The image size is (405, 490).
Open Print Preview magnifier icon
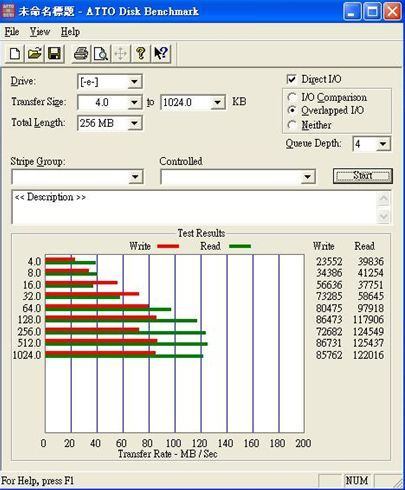[x=101, y=54]
